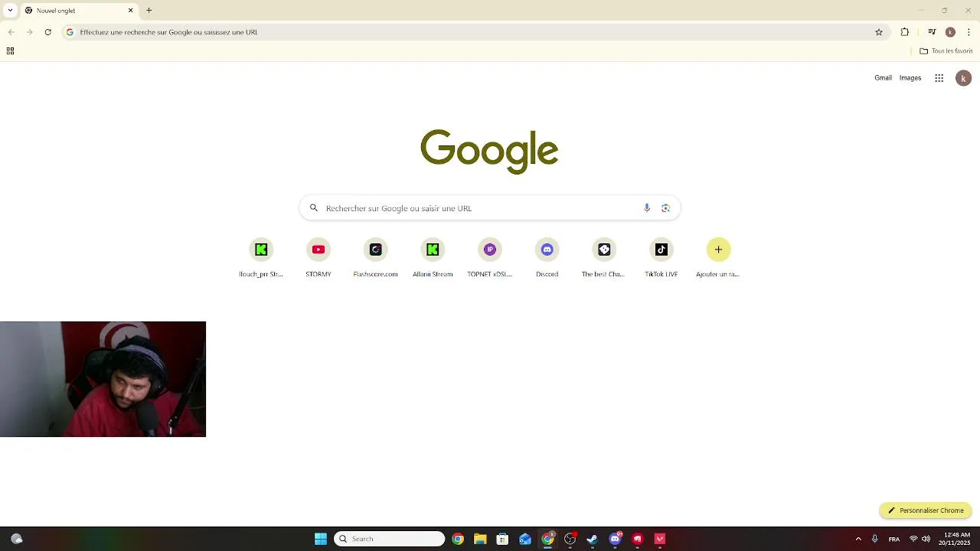Screen dimensions: 980x551
Task: Open the Allanii Stream shortcut
Action: pos(433,258)
